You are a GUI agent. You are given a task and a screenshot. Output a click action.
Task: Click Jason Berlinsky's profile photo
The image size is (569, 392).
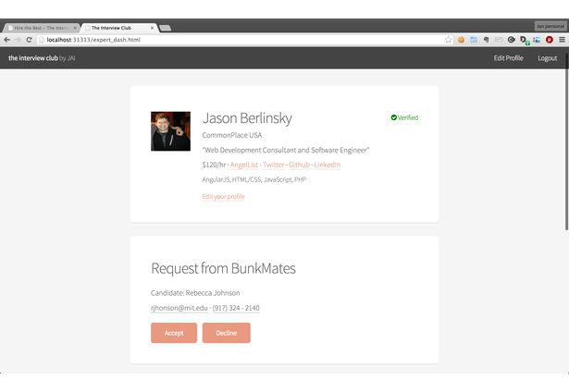click(170, 131)
